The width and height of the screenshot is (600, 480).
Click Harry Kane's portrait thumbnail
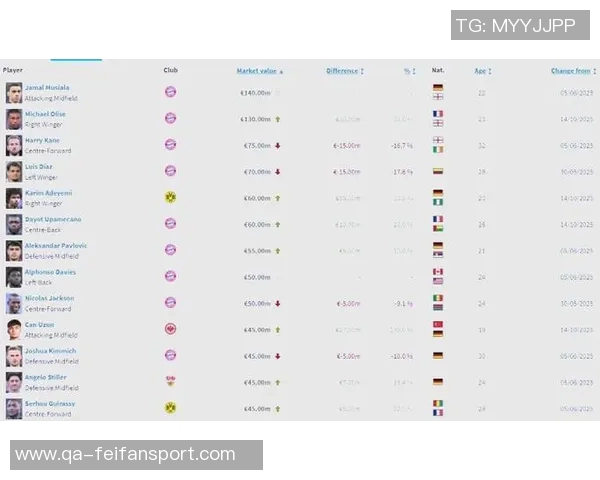(14, 145)
